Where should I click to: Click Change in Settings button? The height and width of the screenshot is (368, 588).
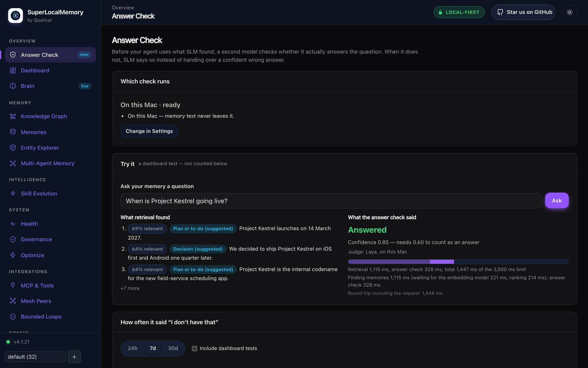tap(149, 131)
